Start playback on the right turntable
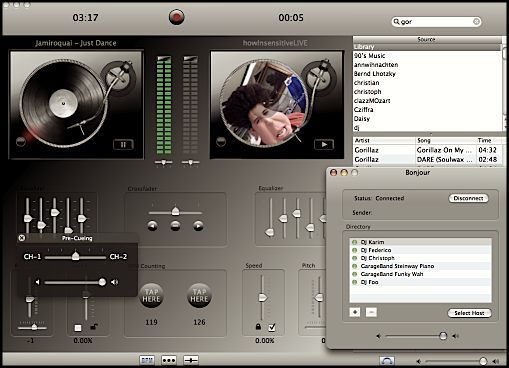This screenshot has width=509, height=368. click(x=324, y=145)
